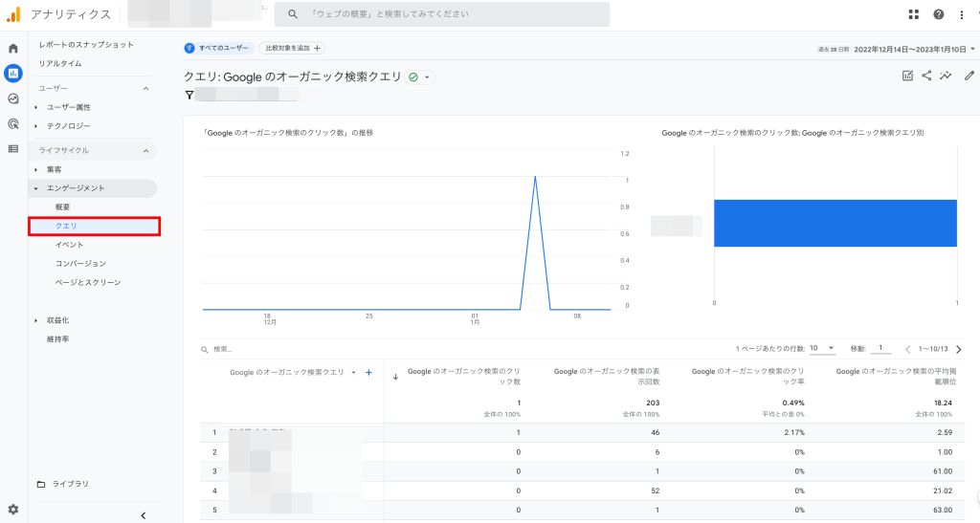Select ページとスクリーン menu item
Viewport: 980px width, 523px height.
click(x=87, y=283)
